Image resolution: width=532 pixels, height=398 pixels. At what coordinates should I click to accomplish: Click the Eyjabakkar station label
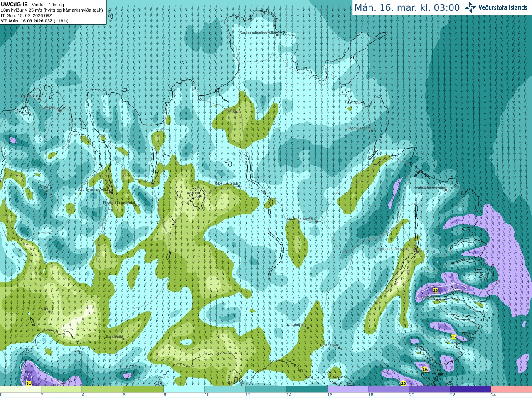tap(329, 345)
